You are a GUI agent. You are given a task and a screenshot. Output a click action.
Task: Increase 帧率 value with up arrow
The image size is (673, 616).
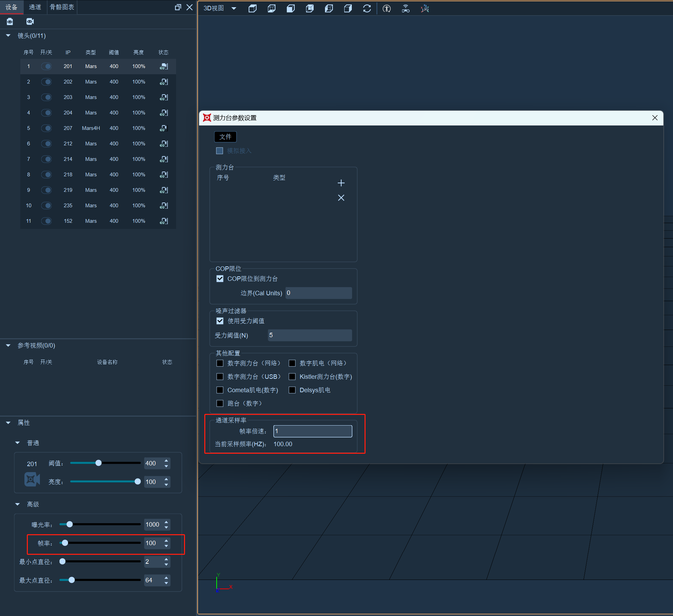tap(166, 541)
